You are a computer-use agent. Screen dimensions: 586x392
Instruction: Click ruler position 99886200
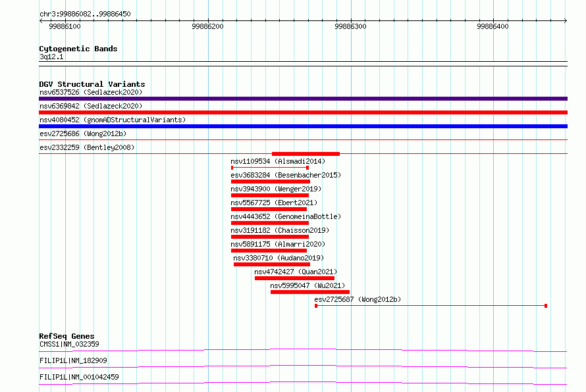tap(207, 26)
